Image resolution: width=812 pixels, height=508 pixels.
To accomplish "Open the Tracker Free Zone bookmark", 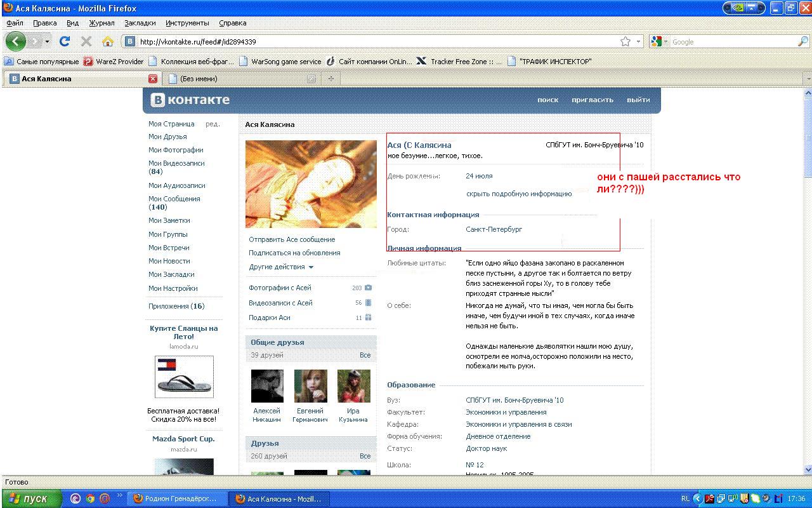I will tap(460, 62).
